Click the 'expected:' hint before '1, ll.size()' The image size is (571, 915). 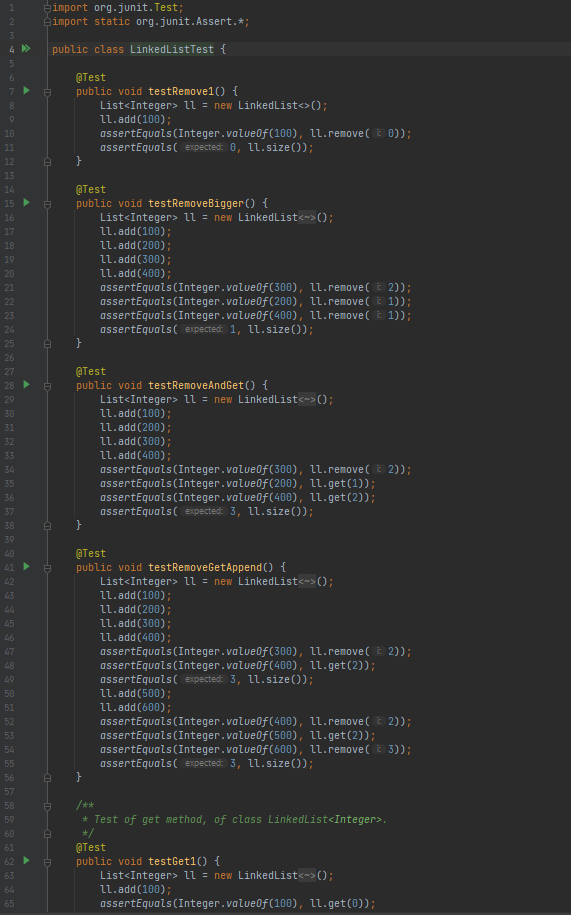[204, 330]
